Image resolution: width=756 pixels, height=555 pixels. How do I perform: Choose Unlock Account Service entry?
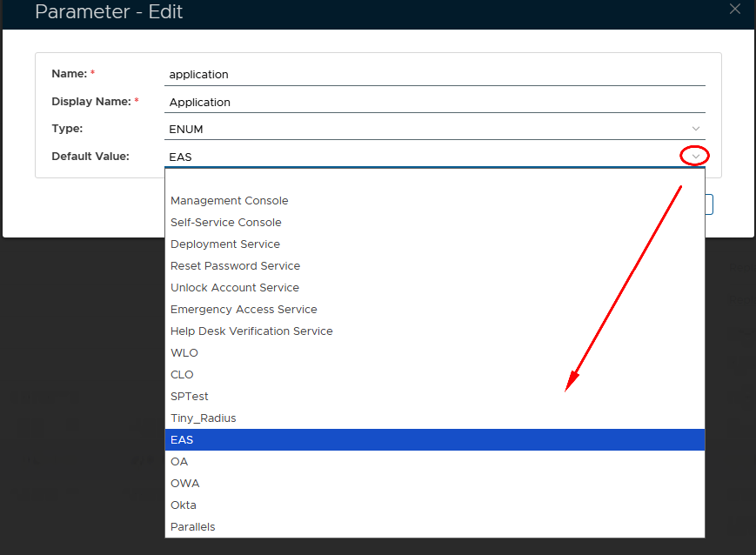tap(235, 288)
